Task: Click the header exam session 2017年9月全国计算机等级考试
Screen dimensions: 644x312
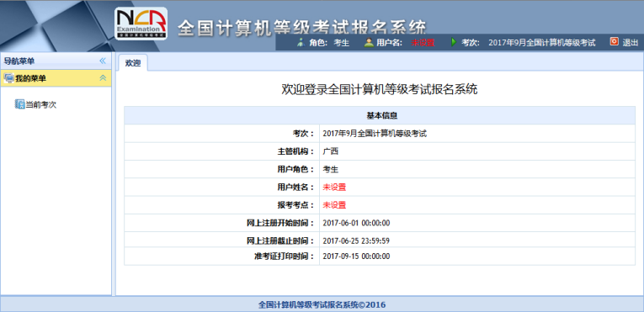Action: (542, 42)
